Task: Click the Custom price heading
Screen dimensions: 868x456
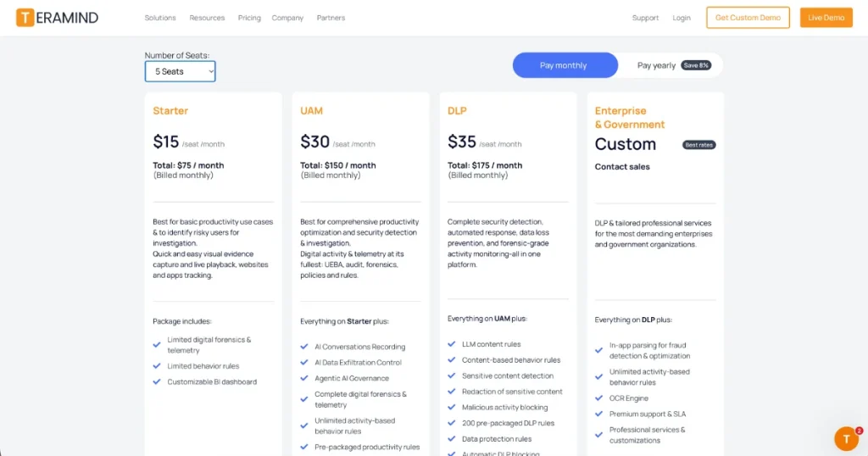Action: point(625,144)
